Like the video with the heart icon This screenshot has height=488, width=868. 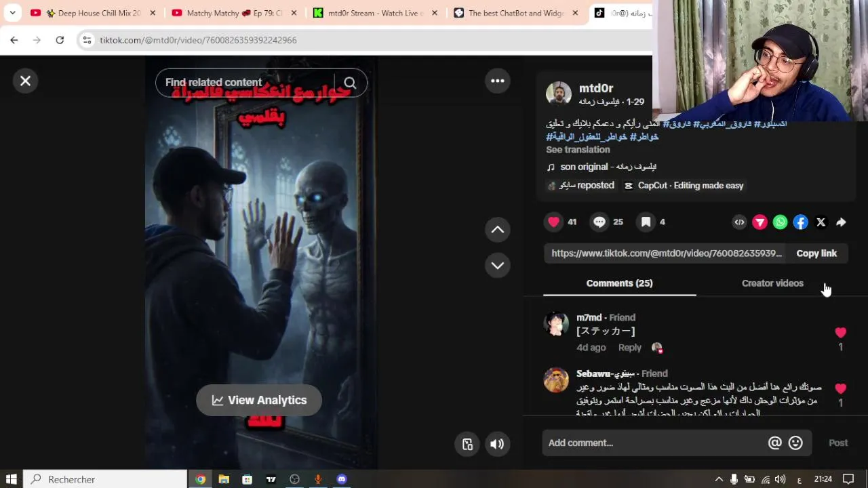tap(554, 222)
